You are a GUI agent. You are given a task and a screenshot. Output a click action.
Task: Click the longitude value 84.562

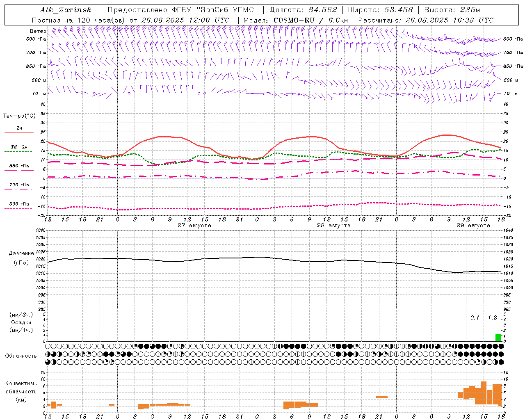323,10
